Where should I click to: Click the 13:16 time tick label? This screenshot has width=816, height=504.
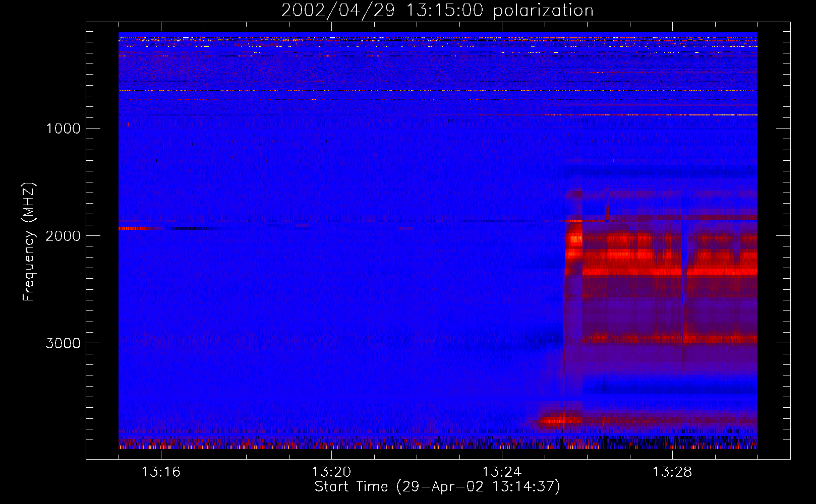[x=161, y=472]
